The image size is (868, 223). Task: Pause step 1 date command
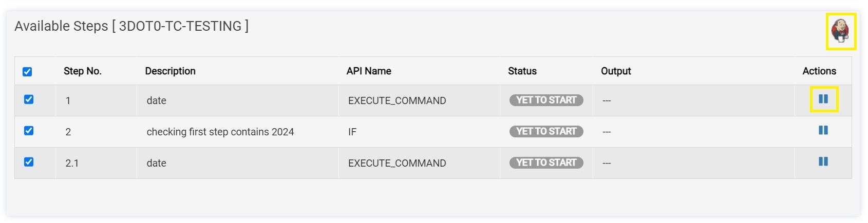pos(823,99)
